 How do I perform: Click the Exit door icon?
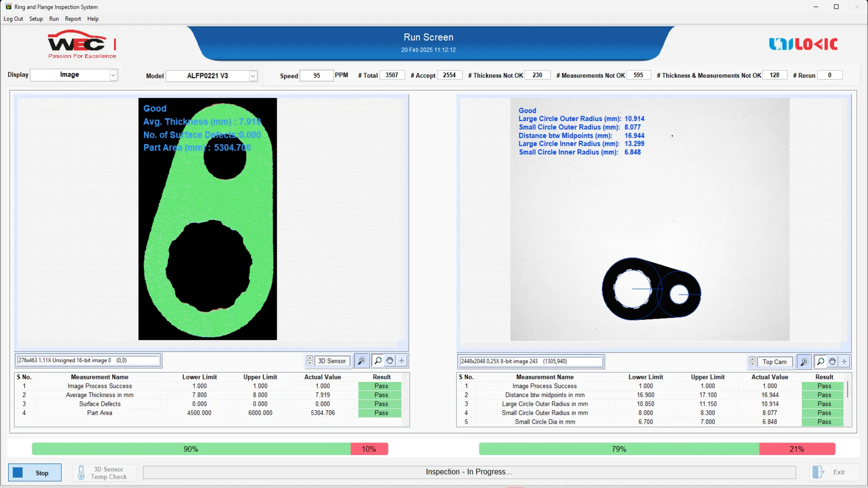pyautogui.click(x=818, y=472)
